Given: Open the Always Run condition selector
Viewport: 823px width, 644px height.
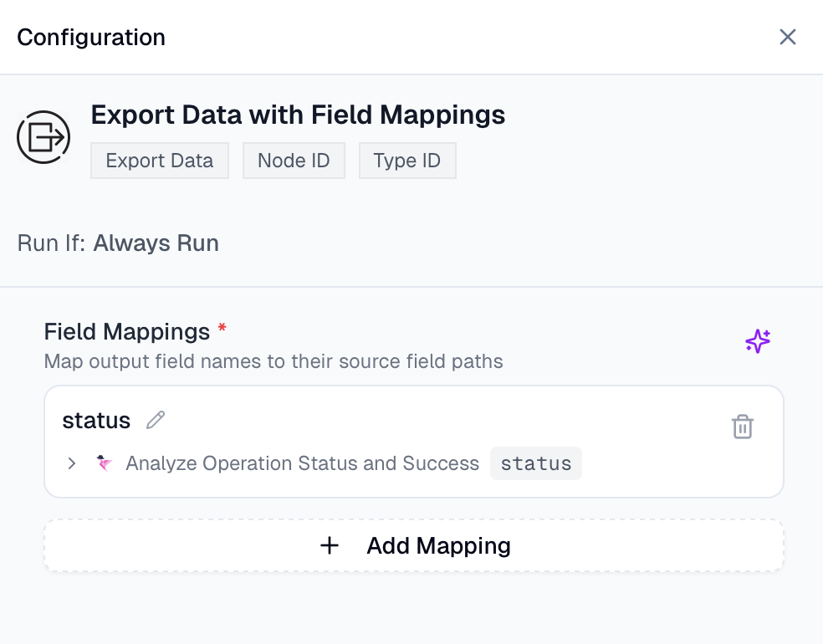Looking at the screenshot, I should (156, 243).
